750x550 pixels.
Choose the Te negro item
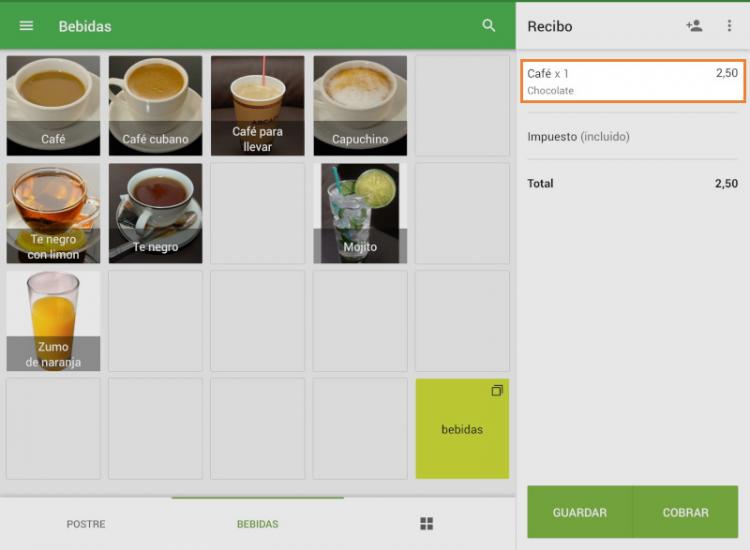pyautogui.click(x=155, y=213)
